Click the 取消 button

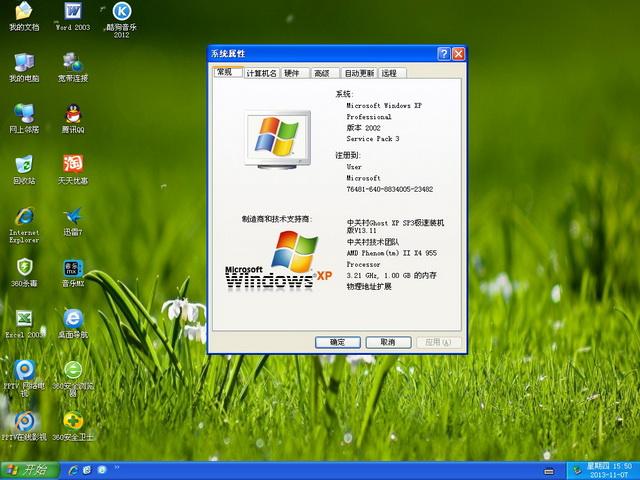[x=388, y=342]
